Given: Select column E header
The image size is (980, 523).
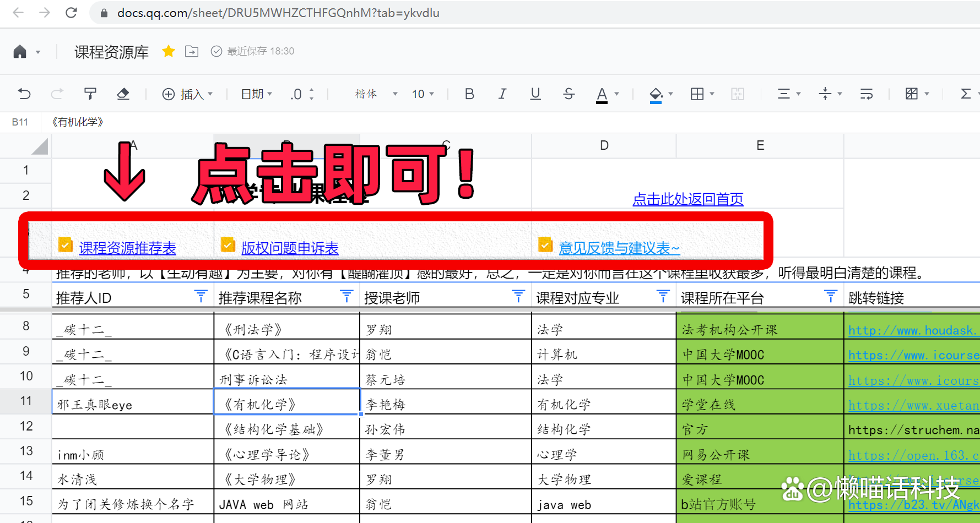Looking at the screenshot, I should 760,145.
